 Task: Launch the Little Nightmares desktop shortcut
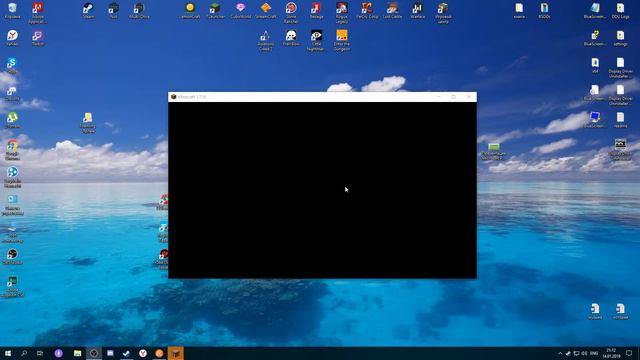tap(316, 40)
